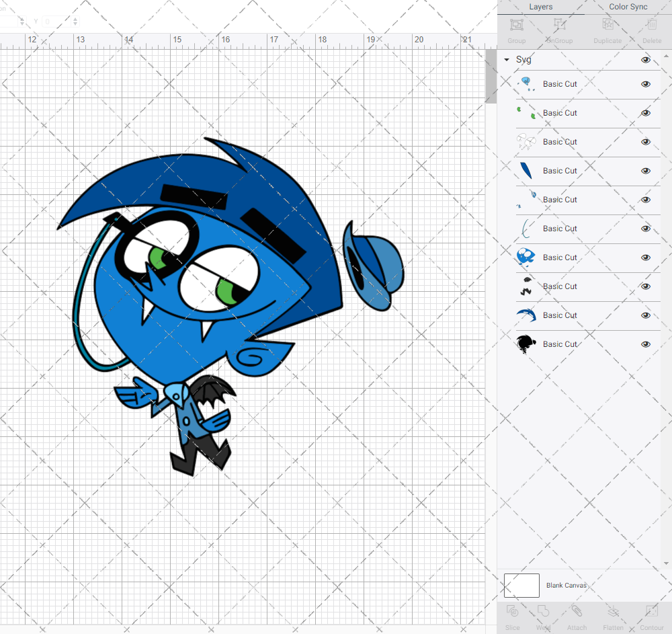Screen dimensions: 672x634
Task: Click the Layers panel scroll up arrow
Action: point(665,56)
